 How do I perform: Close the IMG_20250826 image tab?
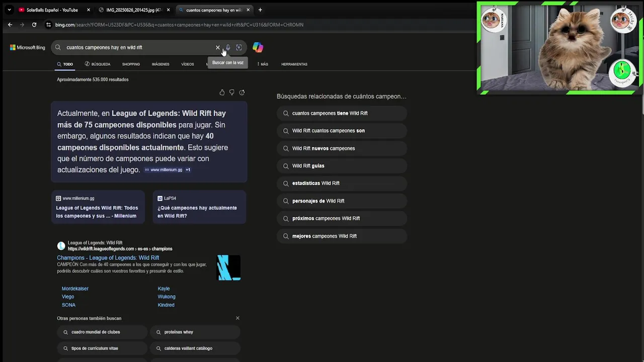tap(168, 10)
